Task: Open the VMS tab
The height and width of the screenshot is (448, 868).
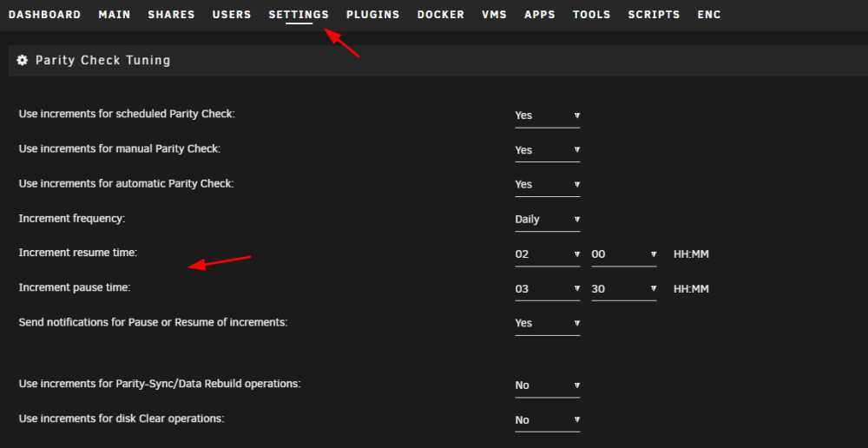Action: pyautogui.click(x=495, y=15)
